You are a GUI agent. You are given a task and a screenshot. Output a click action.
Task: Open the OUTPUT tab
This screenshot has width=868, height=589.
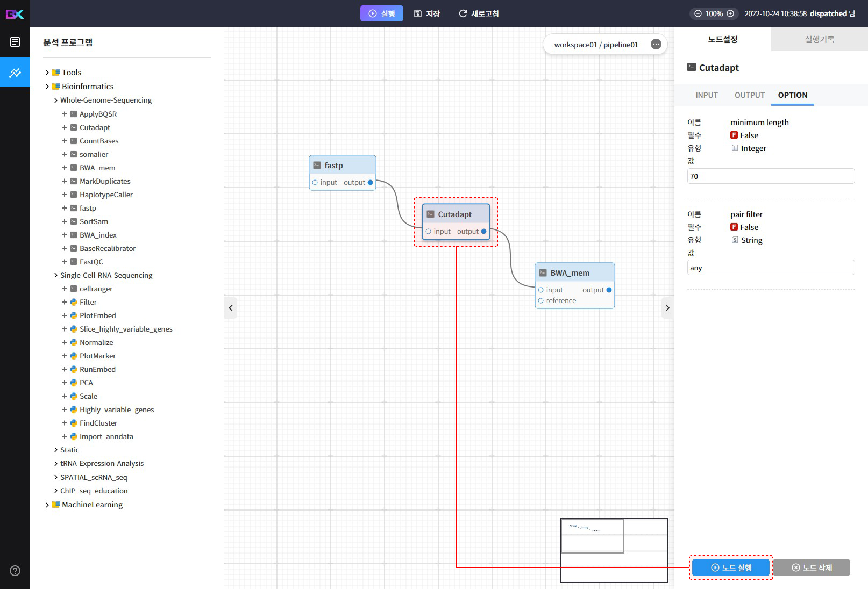[750, 95]
